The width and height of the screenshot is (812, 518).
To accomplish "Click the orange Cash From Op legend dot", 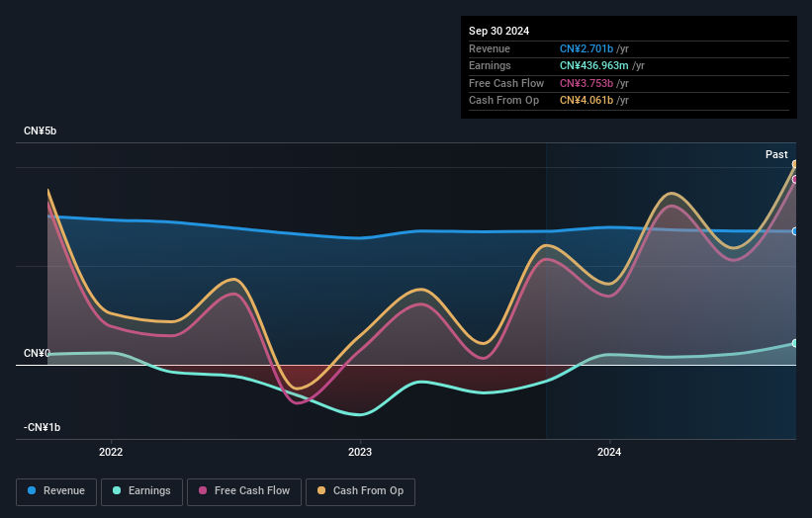I will (x=321, y=490).
